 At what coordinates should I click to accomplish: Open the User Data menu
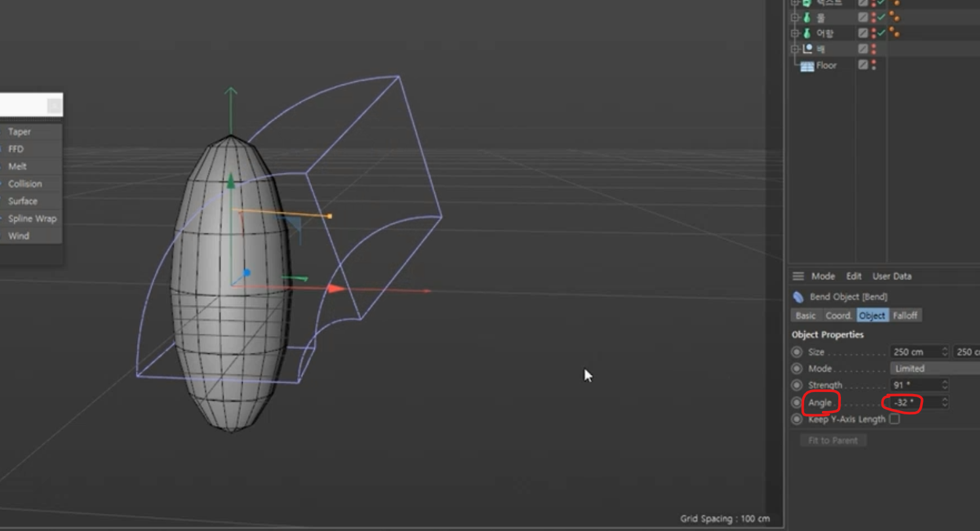(891, 276)
